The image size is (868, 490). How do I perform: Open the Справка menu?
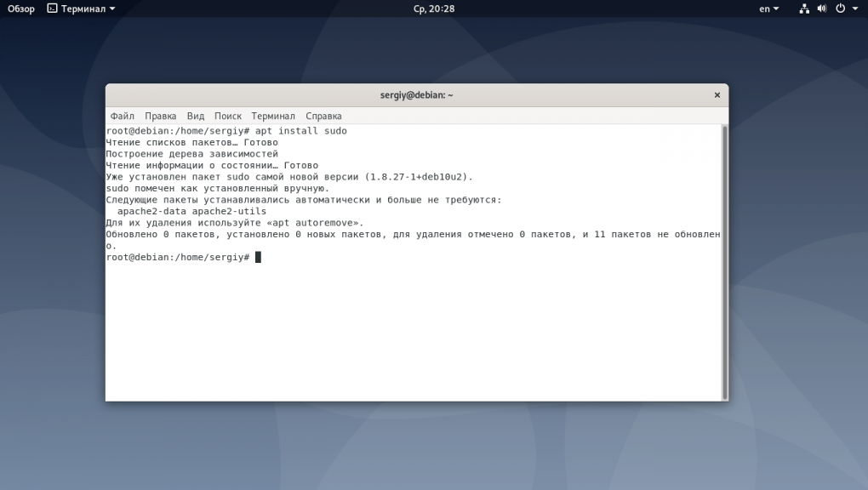tap(324, 116)
